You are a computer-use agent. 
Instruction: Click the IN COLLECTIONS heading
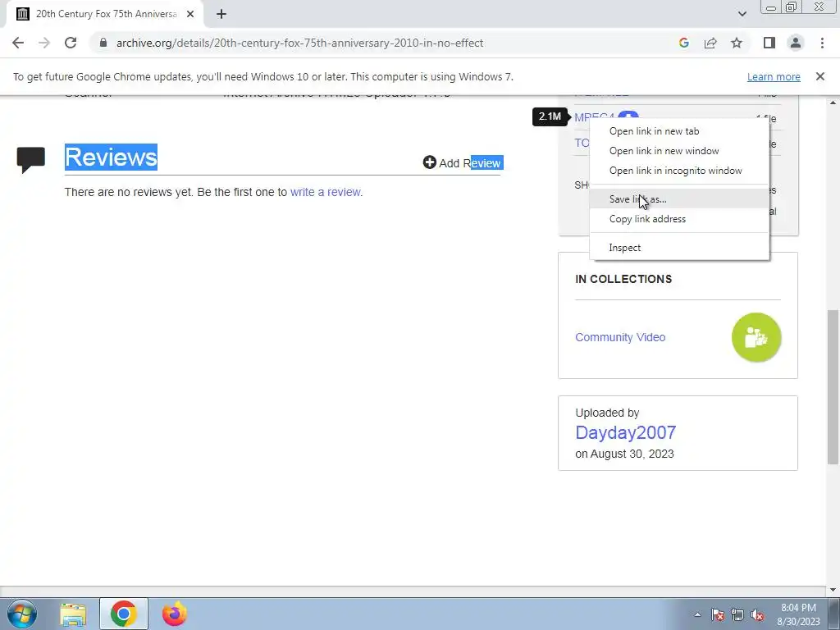[623, 279]
